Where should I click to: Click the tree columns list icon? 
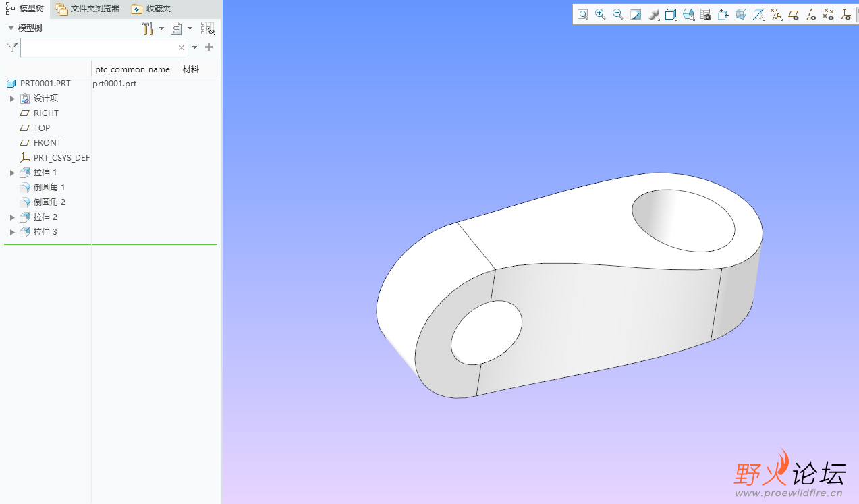(176, 28)
